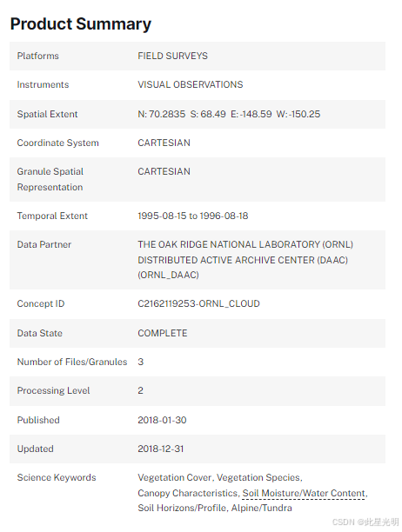Select the Product Summary heading
Viewport: 402px width, 532px height.
click(81, 24)
